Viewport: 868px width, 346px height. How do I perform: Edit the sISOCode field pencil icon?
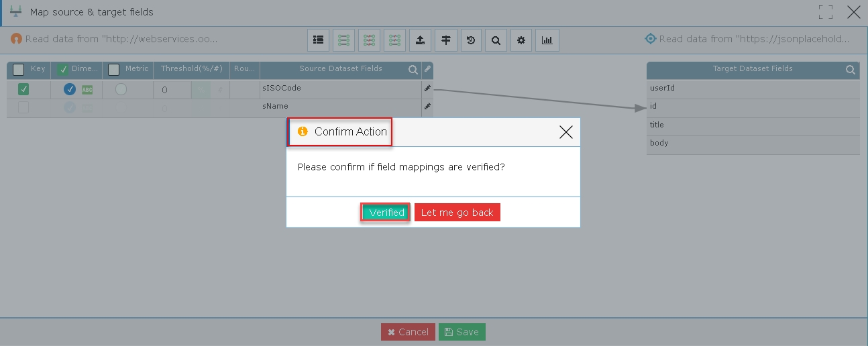pos(427,88)
